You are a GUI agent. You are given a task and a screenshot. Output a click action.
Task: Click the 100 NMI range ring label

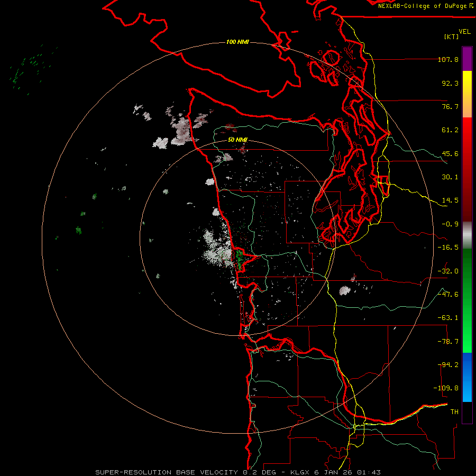pos(237,42)
